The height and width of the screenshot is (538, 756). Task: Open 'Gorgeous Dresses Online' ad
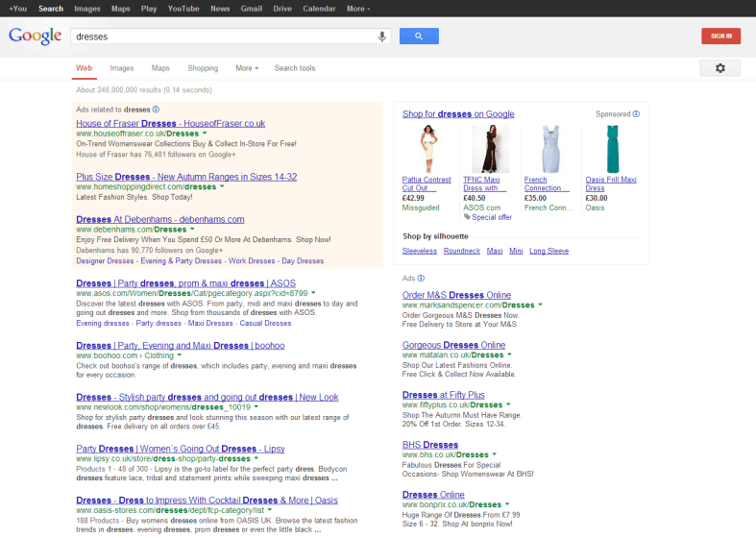pos(453,345)
